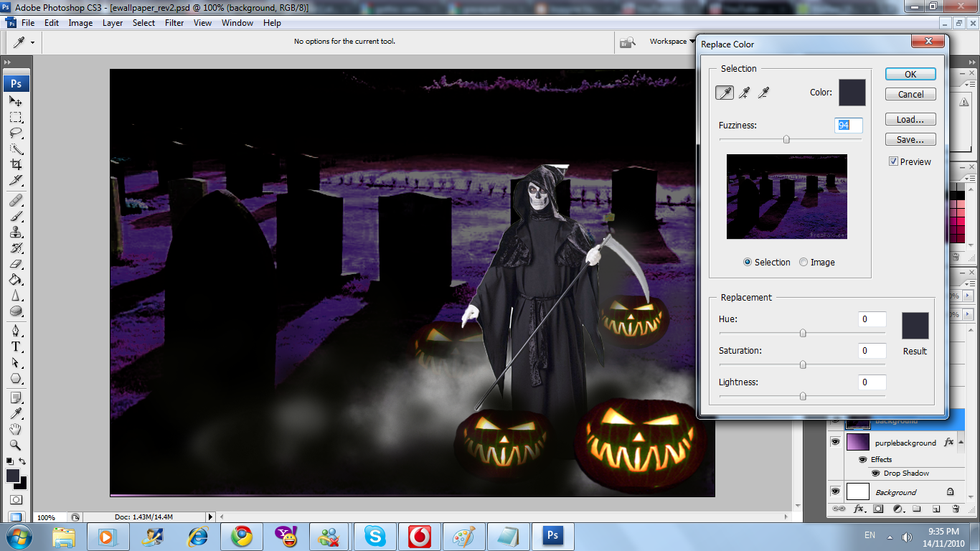Click Delete layer trash icon
The width and height of the screenshot is (980, 551).
pos(956,509)
